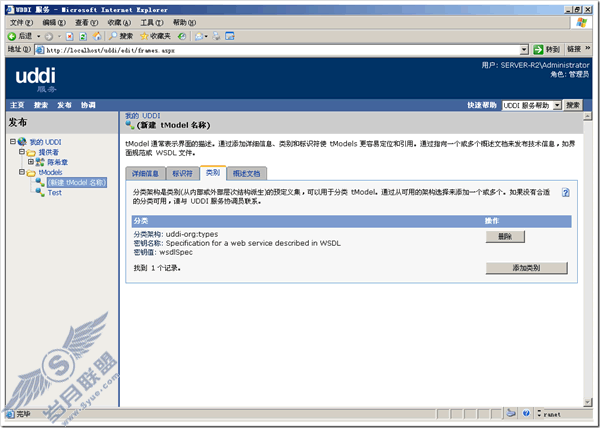Open the 搜索 navigation item in blue bar
Image resolution: width=600 pixels, height=428 pixels.
click(x=41, y=105)
